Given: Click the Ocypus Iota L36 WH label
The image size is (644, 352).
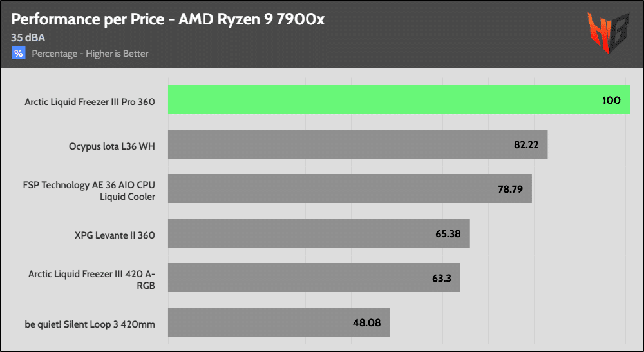Looking at the screenshot, I should 111,146.
